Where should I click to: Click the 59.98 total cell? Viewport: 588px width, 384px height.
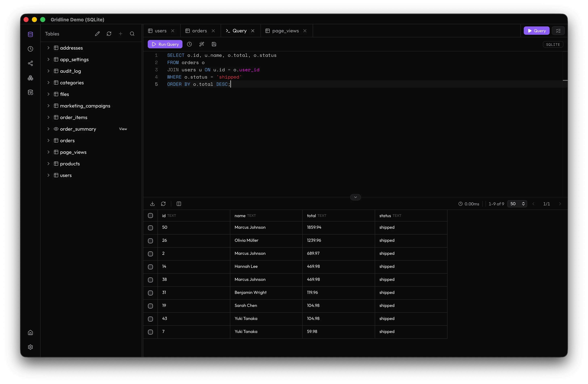[x=339, y=332]
